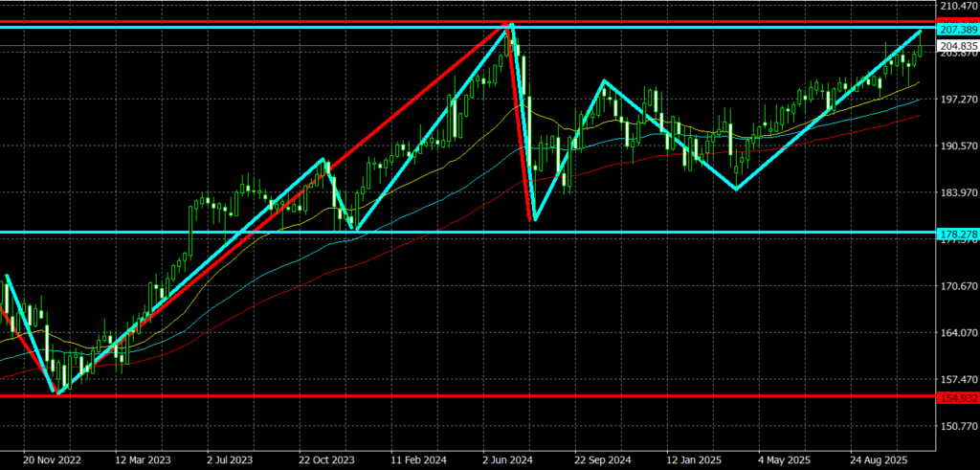This screenshot has height=470, width=980.
Task: Click the cyan zigzag low near November 2022
Action: tap(59, 392)
